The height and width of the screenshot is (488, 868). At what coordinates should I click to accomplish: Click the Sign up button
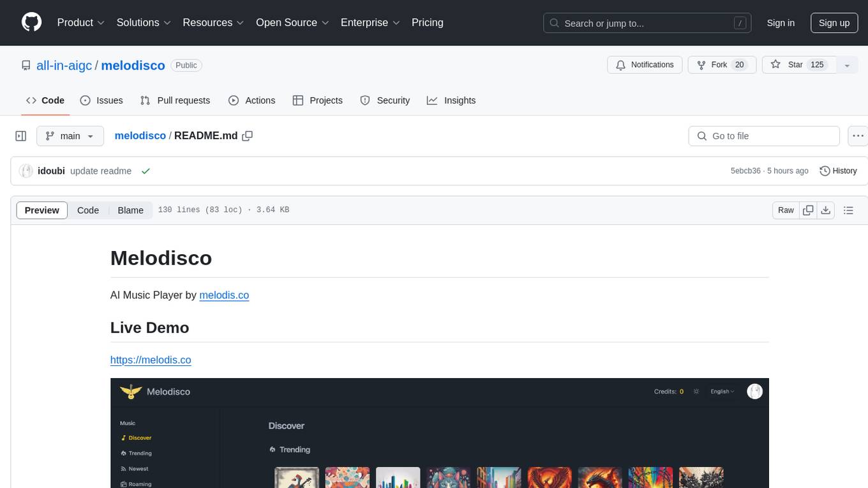click(x=834, y=23)
